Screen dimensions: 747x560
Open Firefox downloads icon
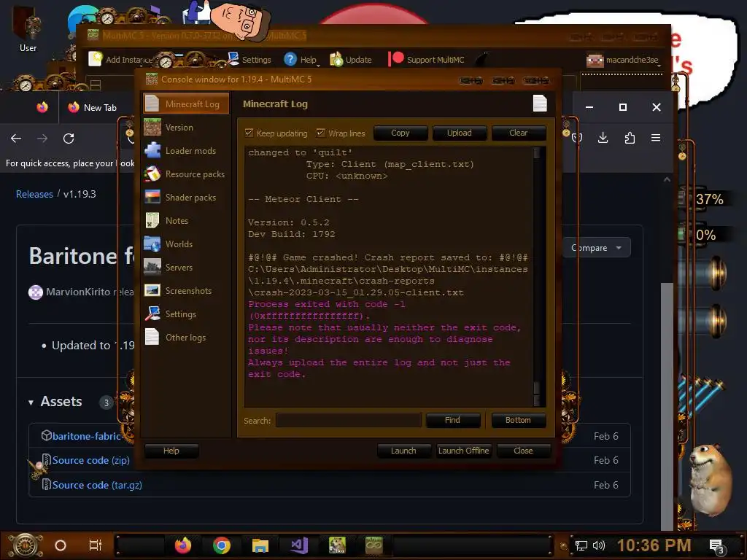(603, 138)
